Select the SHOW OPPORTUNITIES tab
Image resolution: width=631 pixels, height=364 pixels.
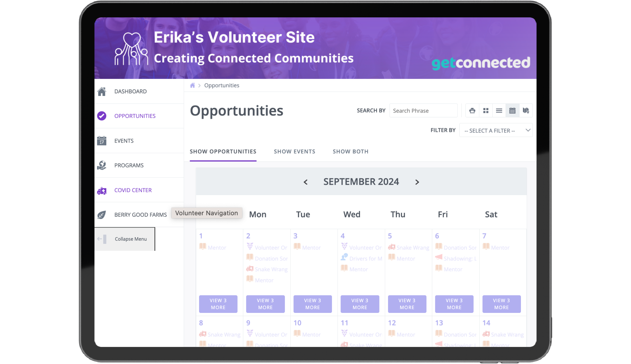point(223,151)
